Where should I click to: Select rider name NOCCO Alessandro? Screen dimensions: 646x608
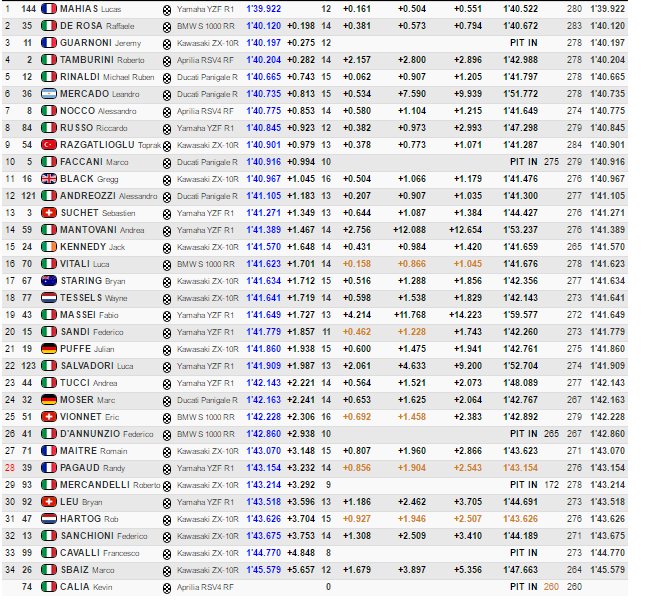tap(98, 111)
